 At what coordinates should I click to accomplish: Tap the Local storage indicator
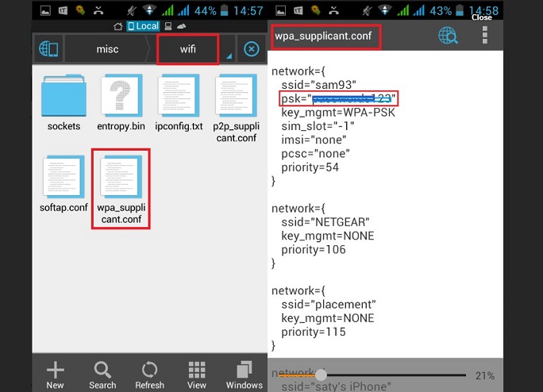(143, 26)
